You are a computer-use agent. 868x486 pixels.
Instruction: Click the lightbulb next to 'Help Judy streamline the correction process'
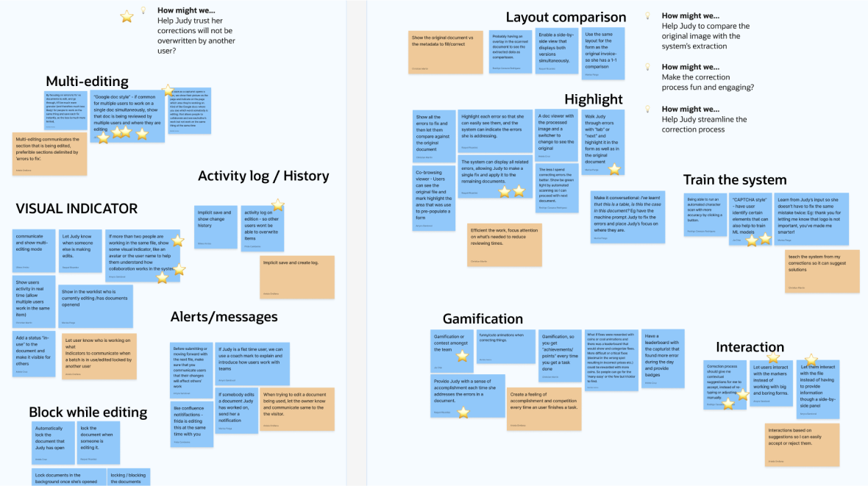coord(647,109)
